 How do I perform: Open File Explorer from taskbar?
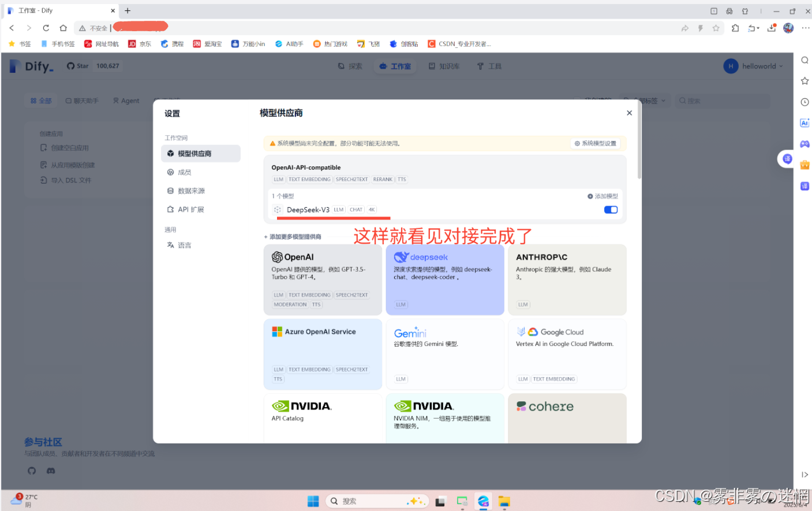(x=504, y=501)
